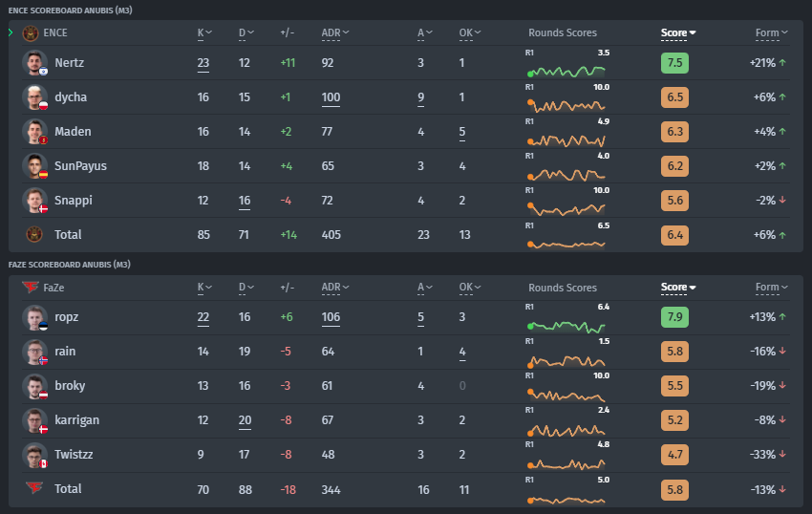Open Nertz player avatar

(x=35, y=63)
